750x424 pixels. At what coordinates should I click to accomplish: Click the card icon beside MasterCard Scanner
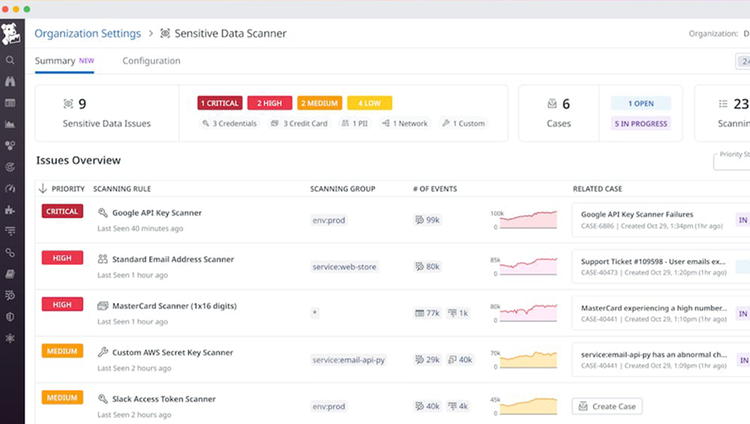[102, 306]
